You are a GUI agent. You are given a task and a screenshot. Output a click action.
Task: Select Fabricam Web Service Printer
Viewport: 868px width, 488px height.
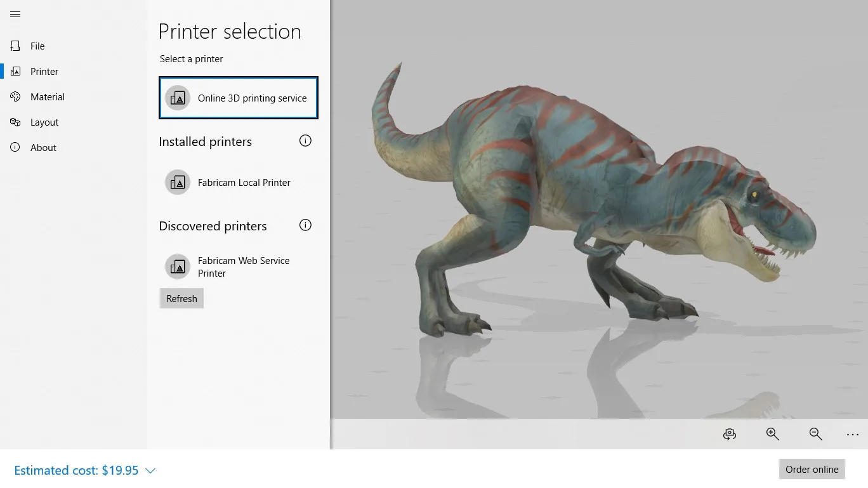coord(238,267)
